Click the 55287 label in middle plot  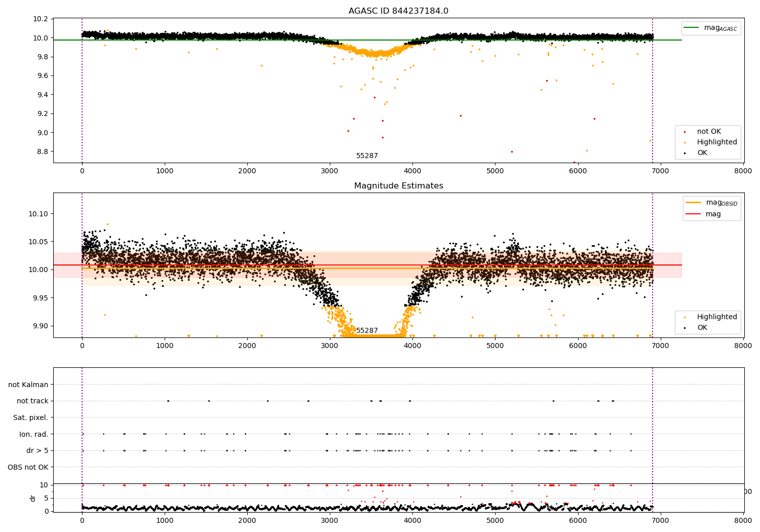tap(367, 331)
